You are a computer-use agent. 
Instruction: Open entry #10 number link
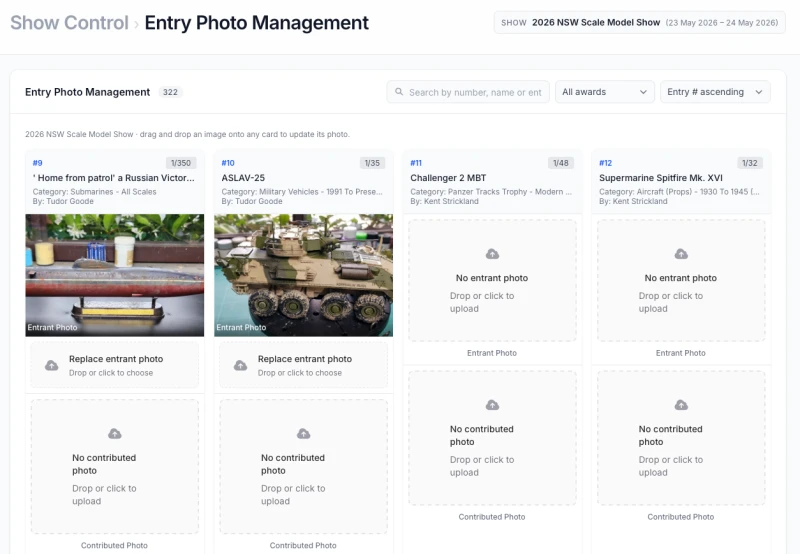click(228, 163)
